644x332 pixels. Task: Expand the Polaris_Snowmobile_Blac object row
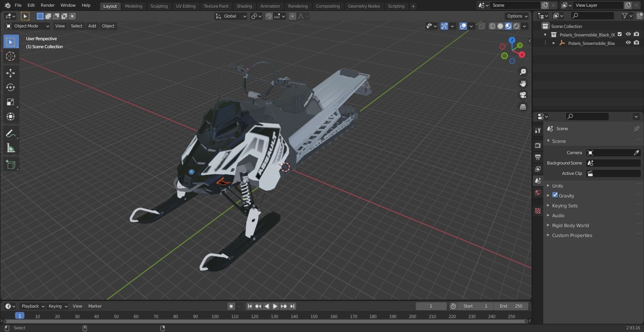coord(553,43)
